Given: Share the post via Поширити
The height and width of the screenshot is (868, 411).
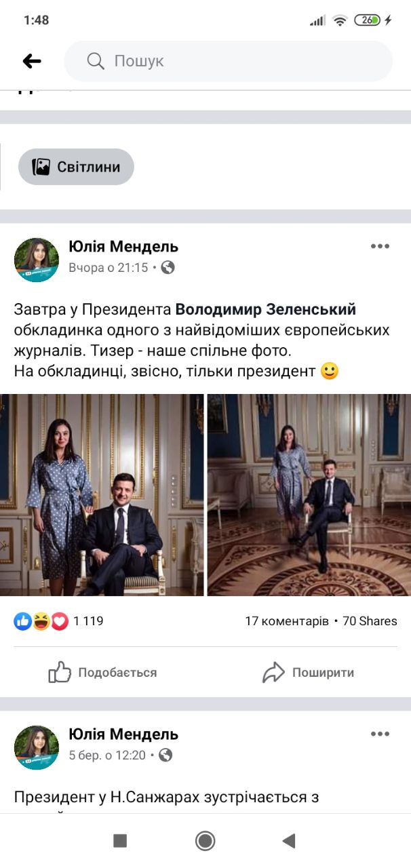Looking at the screenshot, I should [309, 673].
